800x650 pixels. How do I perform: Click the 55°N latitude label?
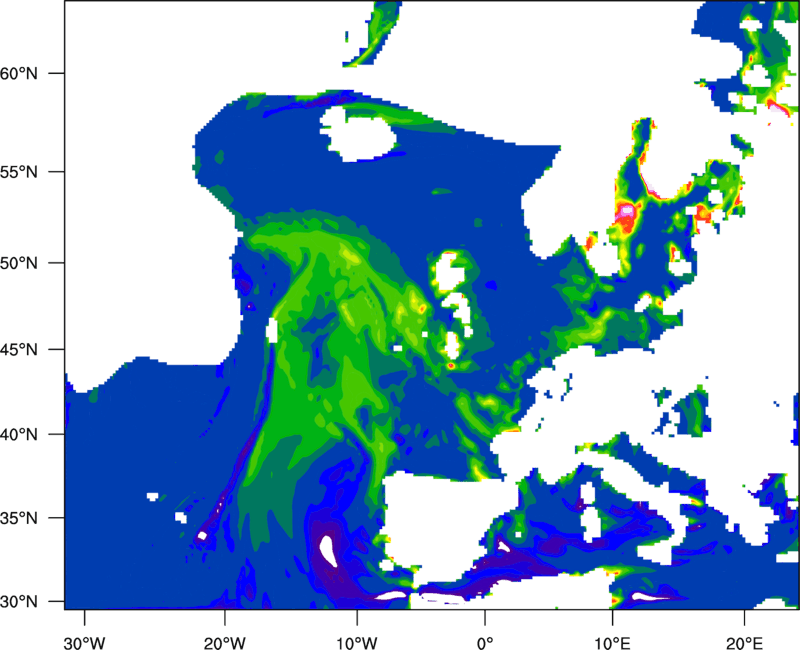[x=19, y=172]
